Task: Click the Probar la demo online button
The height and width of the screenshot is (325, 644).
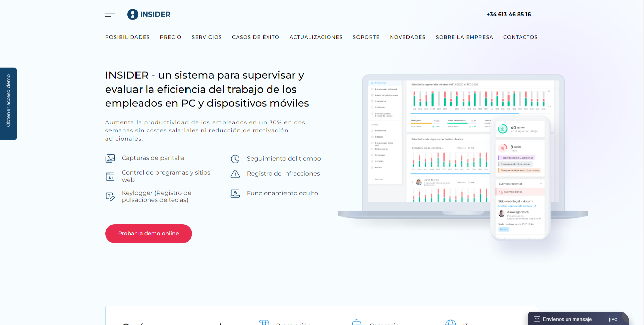Action: [148, 234]
